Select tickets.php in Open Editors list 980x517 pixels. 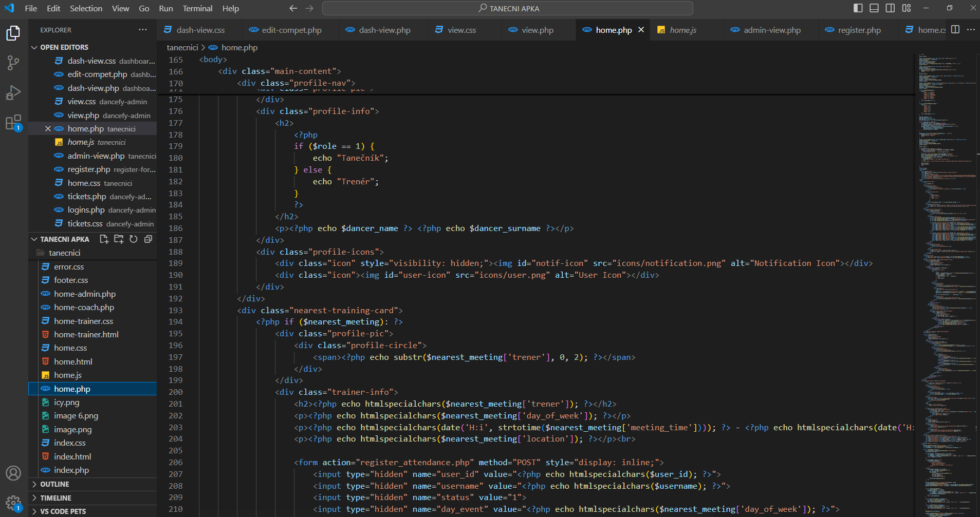pos(93,197)
